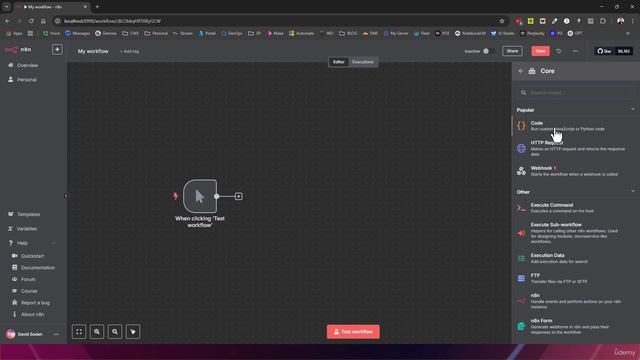Click the Save button
640x360 pixels.
[x=540, y=51]
